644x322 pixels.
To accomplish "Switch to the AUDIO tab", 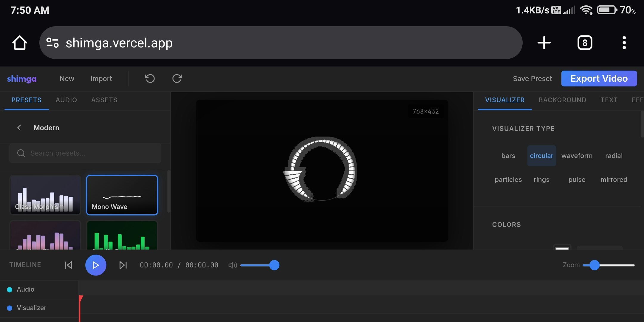I will (66, 100).
